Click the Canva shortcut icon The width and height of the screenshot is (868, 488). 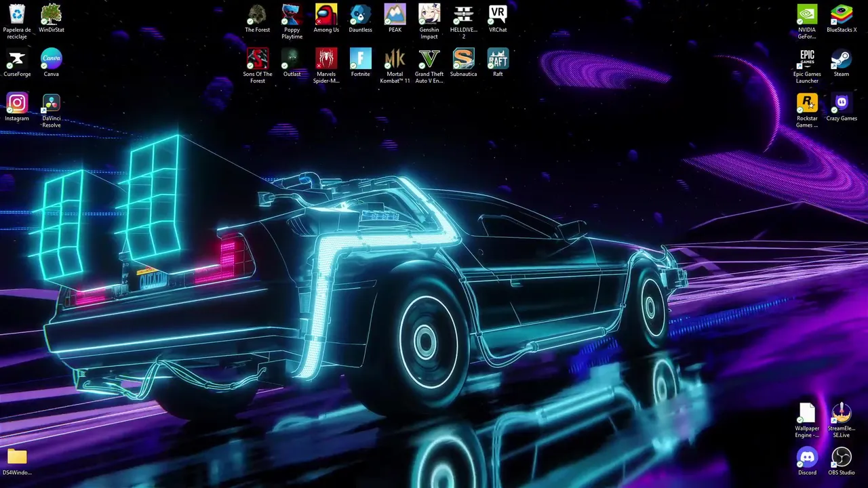[52, 58]
